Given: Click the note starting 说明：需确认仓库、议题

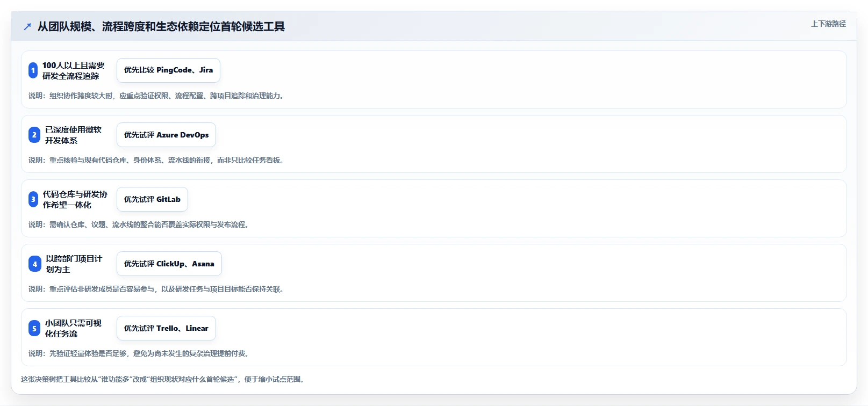Looking at the screenshot, I should (x=140, y=224).
